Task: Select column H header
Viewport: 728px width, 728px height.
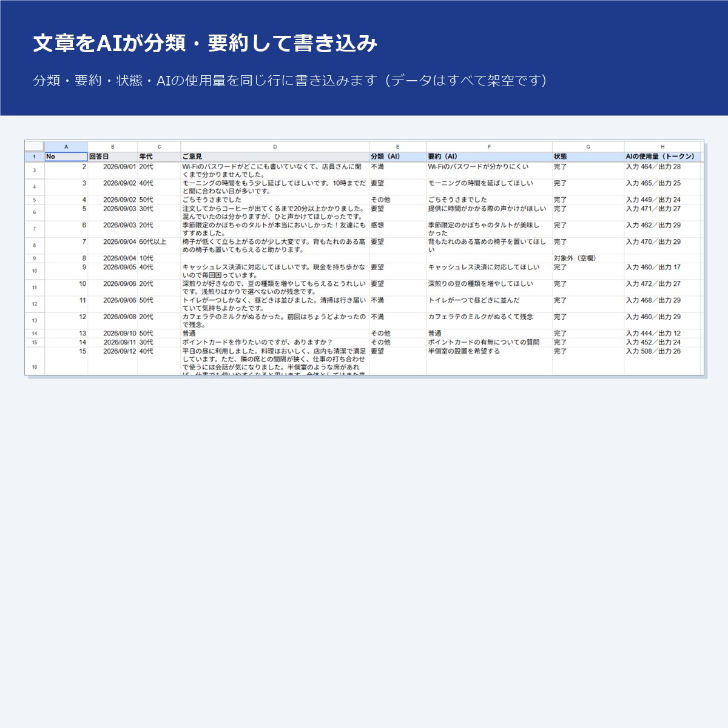Action: [662, 147]
